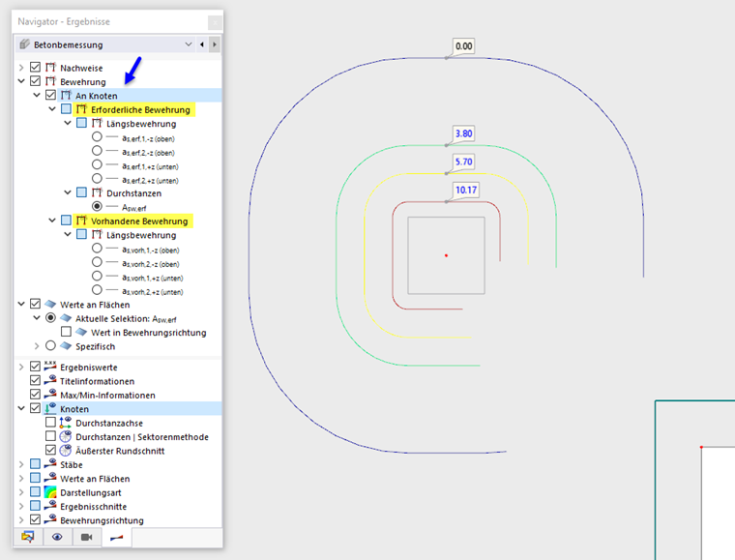
Task: Click the Darstellungsart color icon
Action: (50, 492)
